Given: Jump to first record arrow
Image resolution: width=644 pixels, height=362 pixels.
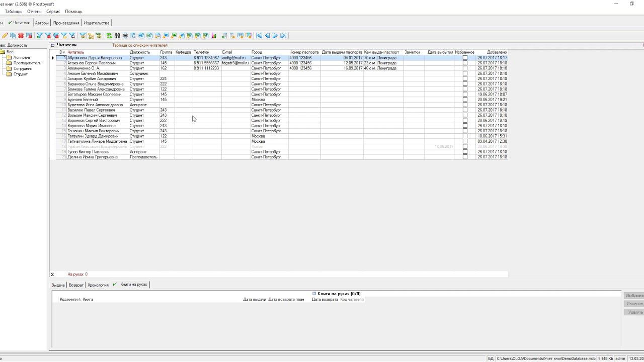Looking at the screenshot, I should pyautogui.click(x=259, y=36).
